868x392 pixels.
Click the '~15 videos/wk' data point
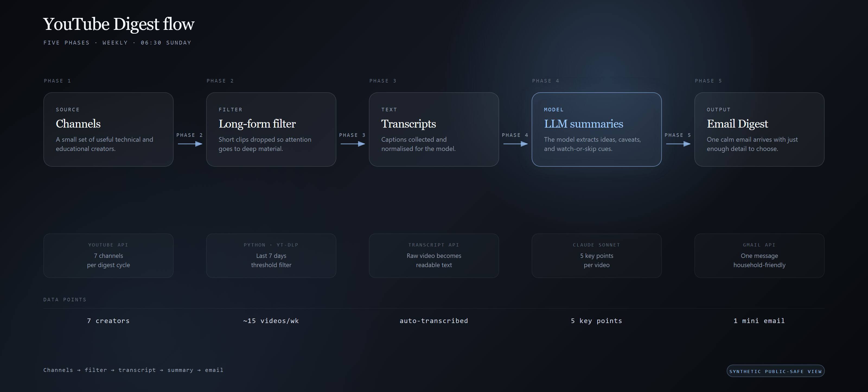click(x=271, y=321)
